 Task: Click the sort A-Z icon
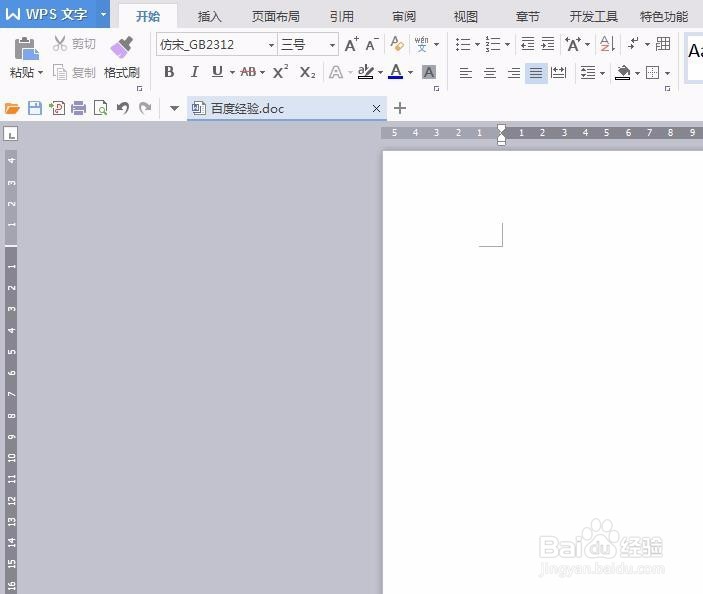607,44
